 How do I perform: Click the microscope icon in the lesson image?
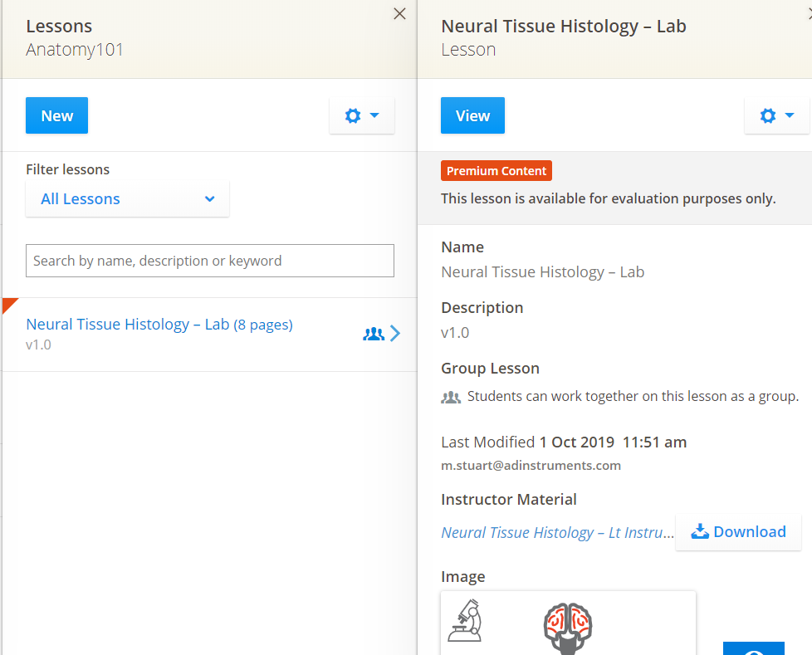[x=465, y=621]
